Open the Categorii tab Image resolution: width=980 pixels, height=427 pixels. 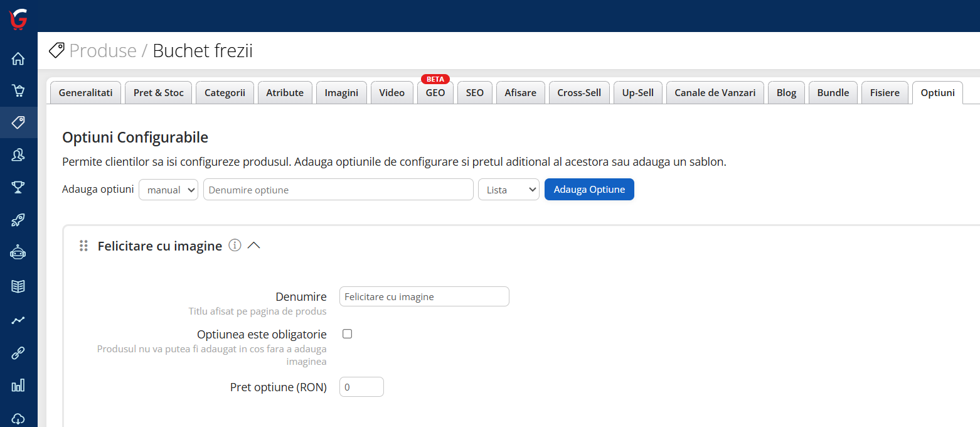[225, 93]
